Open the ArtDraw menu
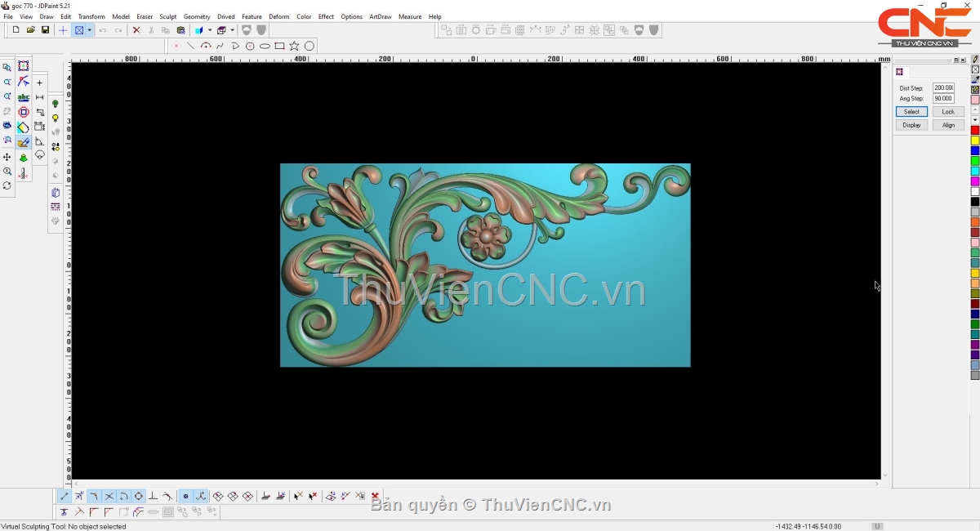This screenshot has width=980, height=531. point(380,16)
